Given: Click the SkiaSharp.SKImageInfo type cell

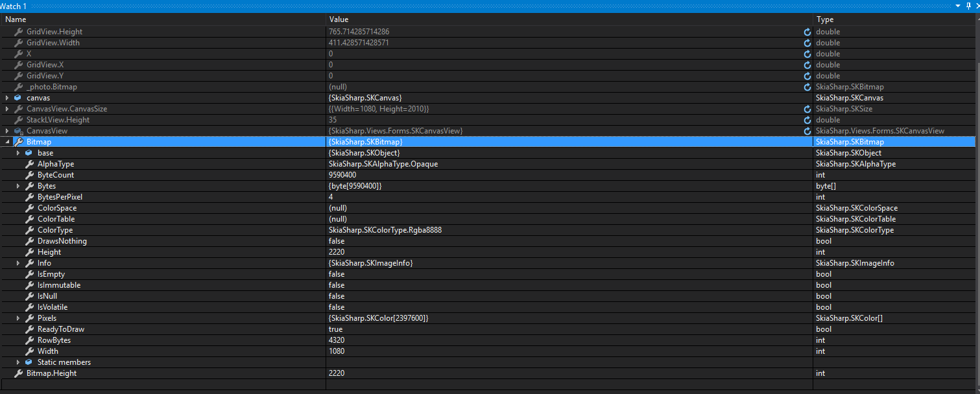Looking at the screenshot, I should pyautogui.click(x=855, y=263).
